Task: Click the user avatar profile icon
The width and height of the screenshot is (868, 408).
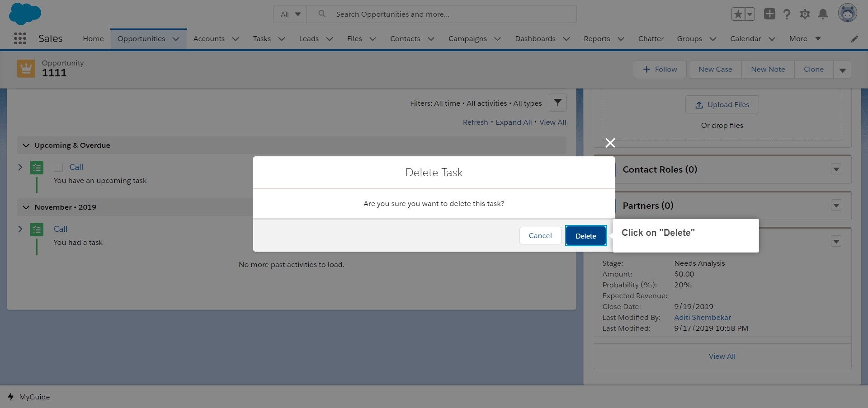Action: coord(847,13)
